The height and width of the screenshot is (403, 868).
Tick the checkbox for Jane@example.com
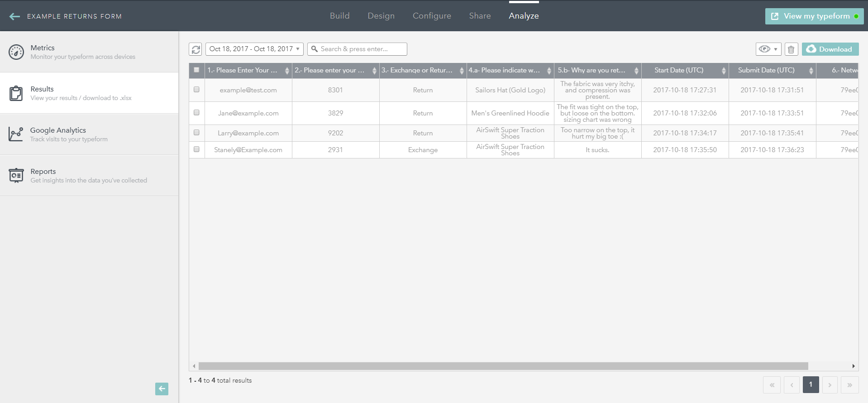(x=196, y=113)
